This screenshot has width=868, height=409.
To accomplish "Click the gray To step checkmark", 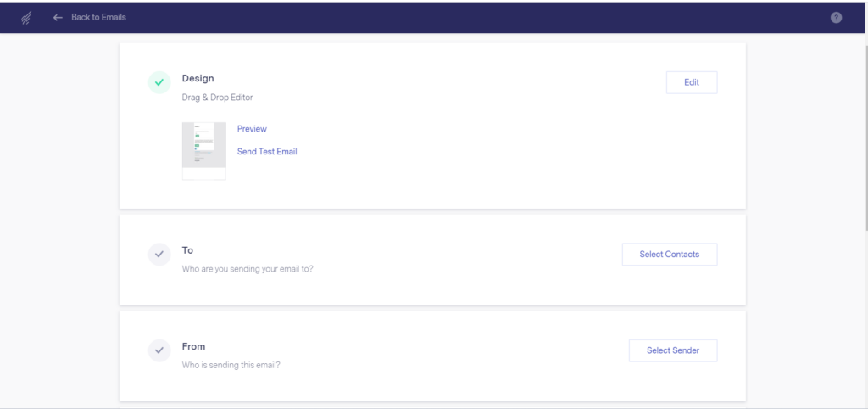I will [x=159, y=255].
